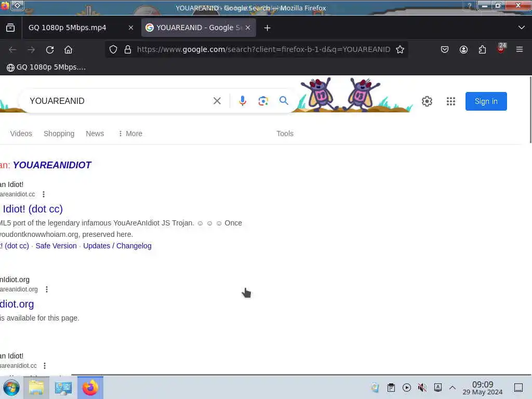Open the search Tools options
Viewport: 532px width, 399px height.
(285, 134)
